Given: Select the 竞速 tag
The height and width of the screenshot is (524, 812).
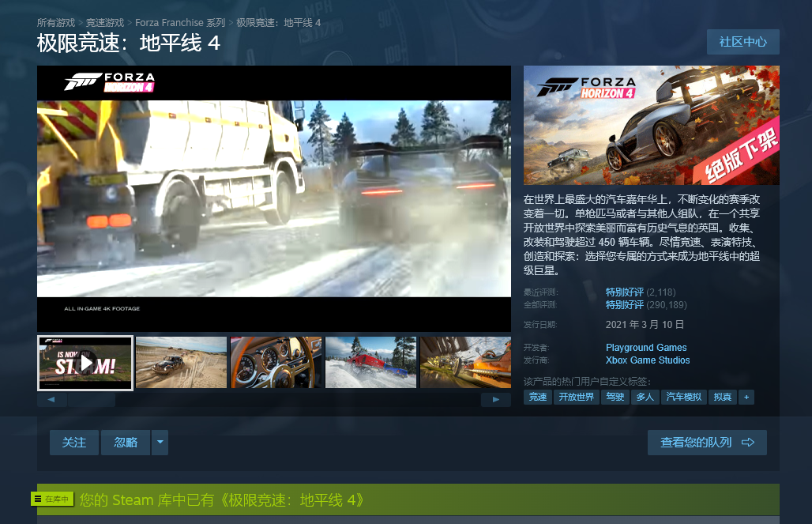Looking at the screenshot, I should pyautogui.click(x=538, y=397).
